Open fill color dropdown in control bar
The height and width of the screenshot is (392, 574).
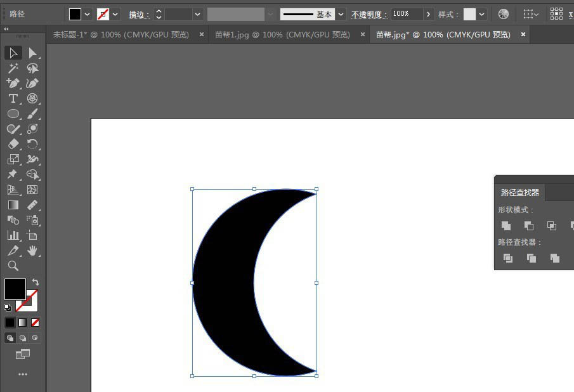tap(87, 15)
